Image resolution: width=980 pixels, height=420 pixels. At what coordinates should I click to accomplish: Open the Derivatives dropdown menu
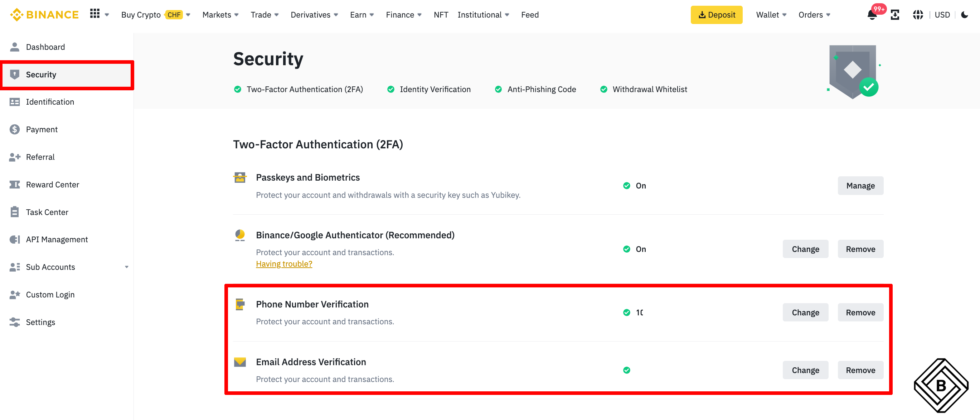(x=314, y=15)
